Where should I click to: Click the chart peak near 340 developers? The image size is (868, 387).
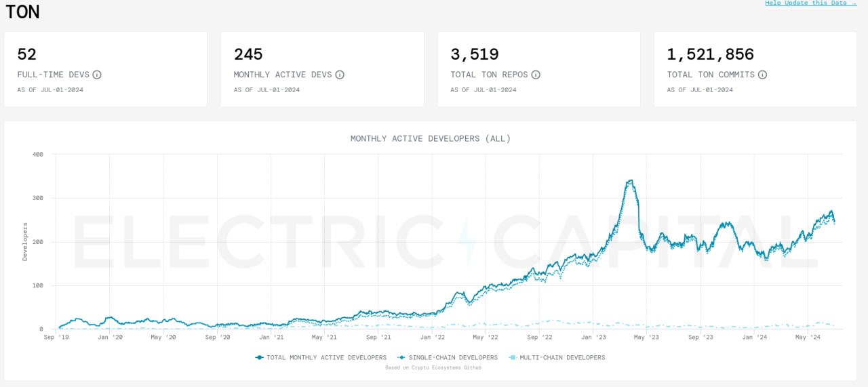[x=631, y=180]
